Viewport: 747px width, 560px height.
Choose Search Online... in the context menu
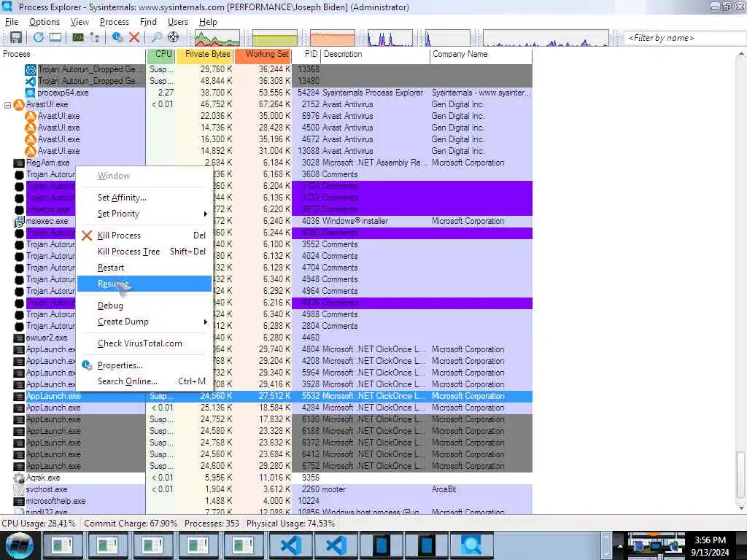[x=144, y=381]
